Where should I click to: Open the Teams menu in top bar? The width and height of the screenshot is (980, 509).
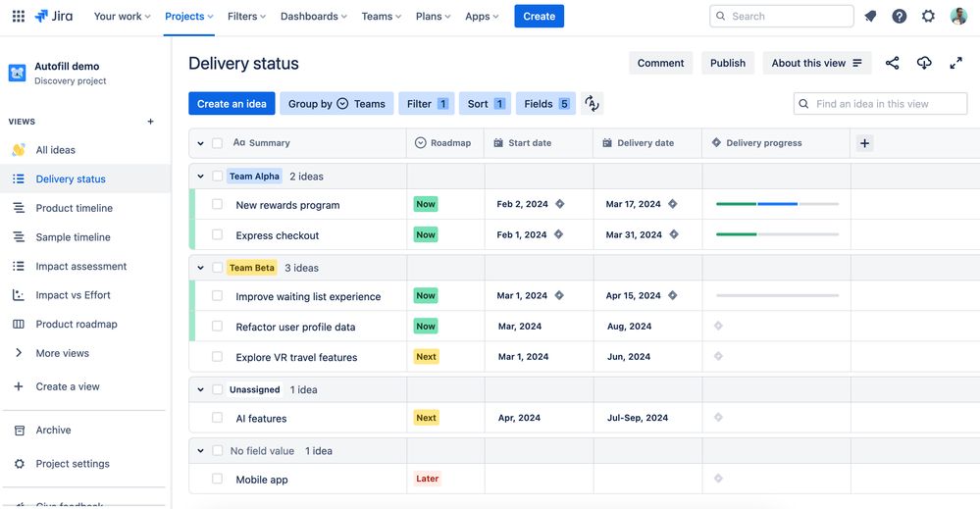point(382,17)
